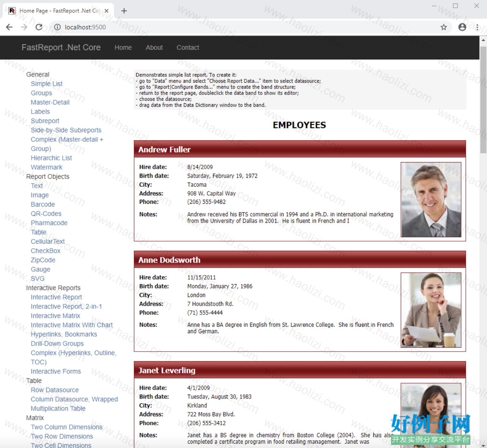
Task: Open Side-by-Side Subreports report
Action: point(66,130)
